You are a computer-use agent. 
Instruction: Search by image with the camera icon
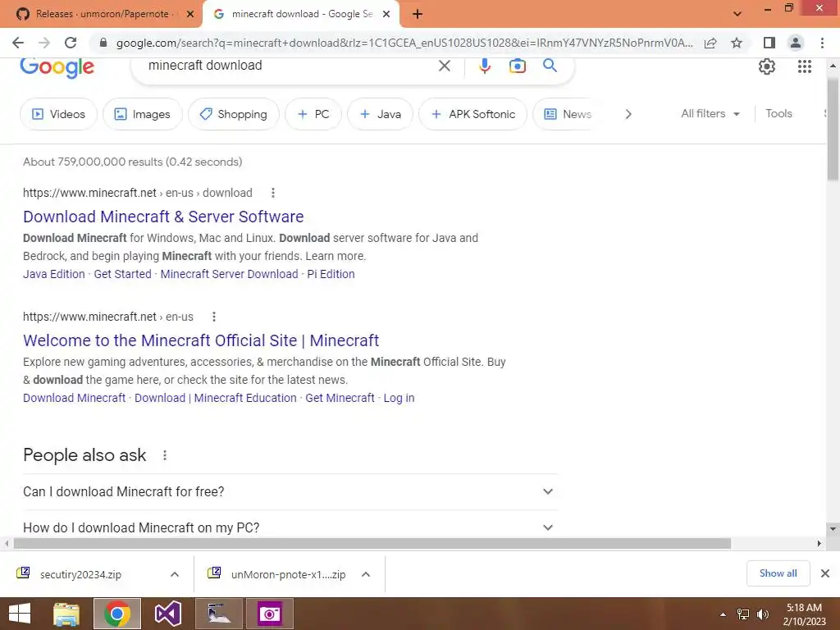pyautogui.click(x=517, y=66)
